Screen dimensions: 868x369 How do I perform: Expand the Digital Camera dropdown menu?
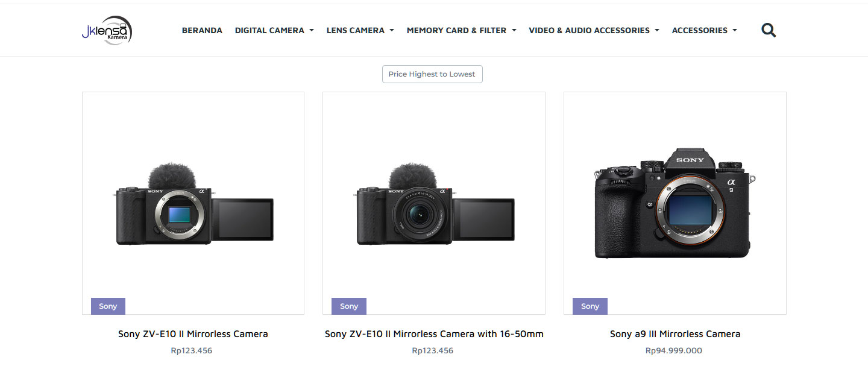(x=274, y=30)
